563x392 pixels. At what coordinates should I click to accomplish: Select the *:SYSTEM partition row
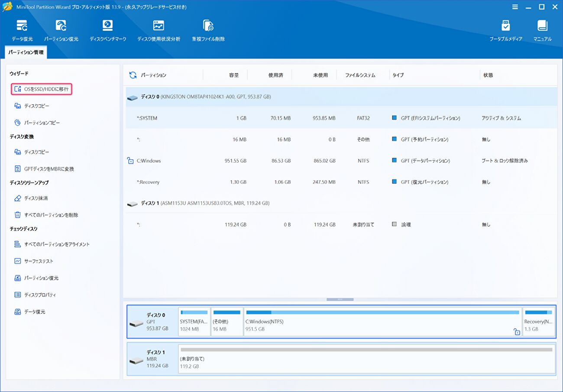point(341,118)
